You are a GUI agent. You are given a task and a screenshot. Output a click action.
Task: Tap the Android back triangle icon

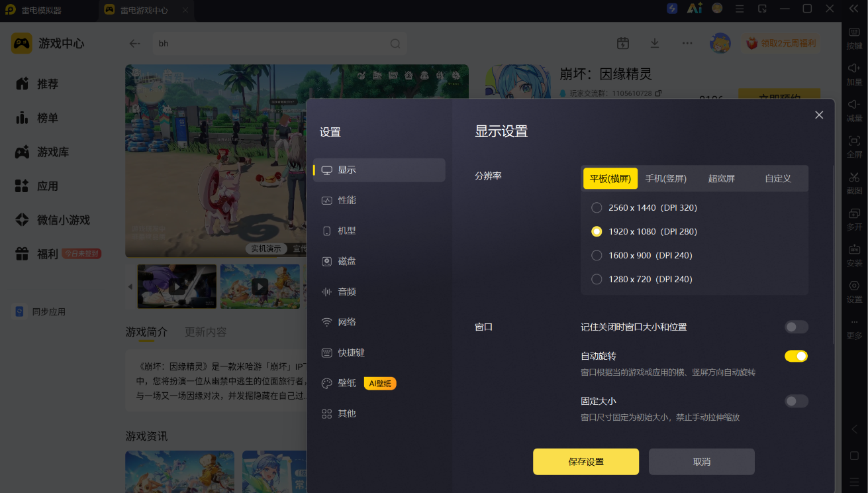[x=854, y=429]
